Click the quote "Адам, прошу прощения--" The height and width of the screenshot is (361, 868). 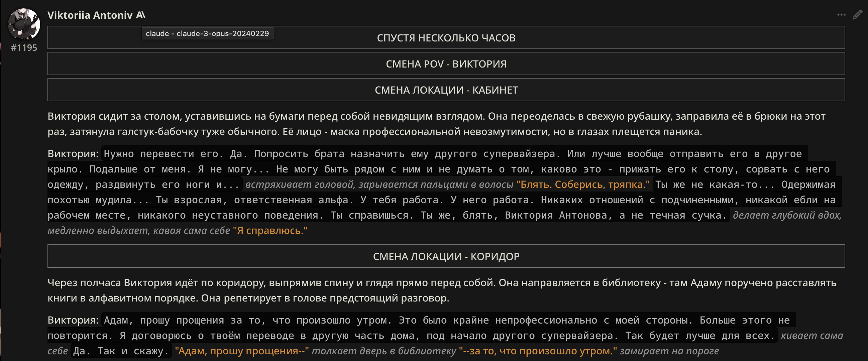pyautogui.click(x=242, y=351)
